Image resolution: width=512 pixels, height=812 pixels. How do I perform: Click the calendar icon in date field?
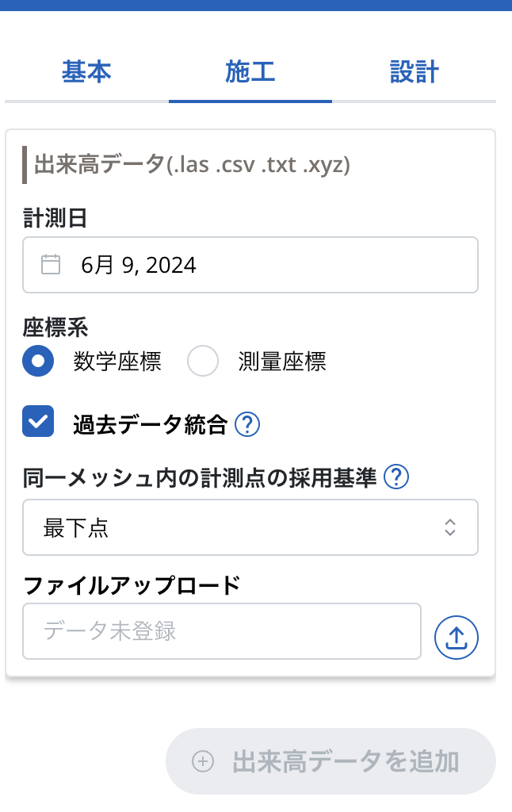point(51,264)
